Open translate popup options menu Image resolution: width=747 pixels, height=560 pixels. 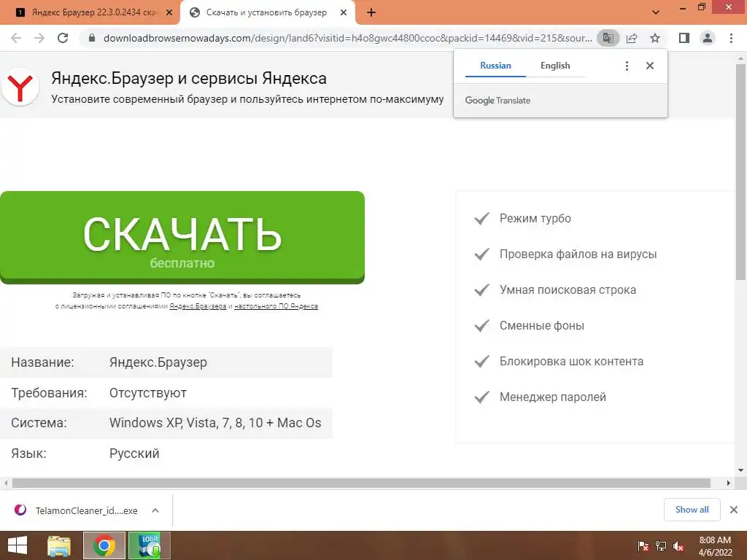pos(627,66)
